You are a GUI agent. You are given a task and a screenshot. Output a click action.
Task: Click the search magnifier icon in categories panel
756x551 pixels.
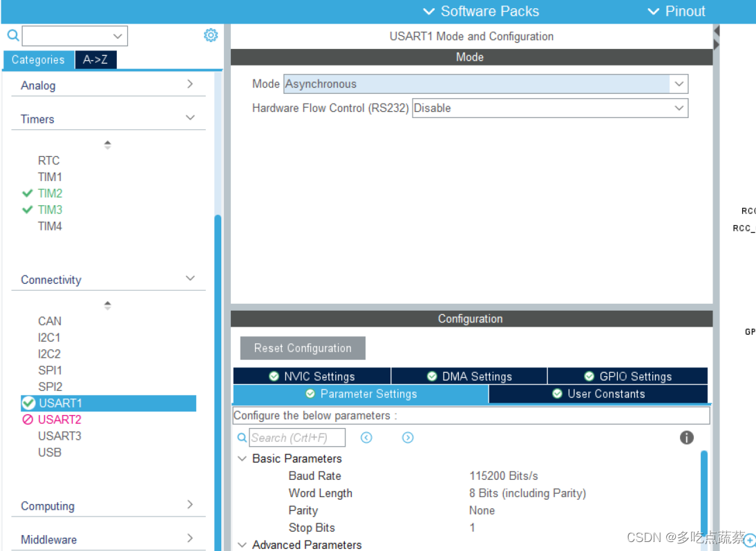tap(13, 35)
